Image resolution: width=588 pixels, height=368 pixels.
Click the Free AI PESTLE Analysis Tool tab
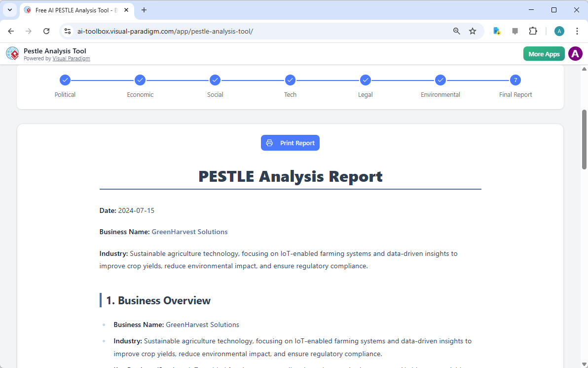[74, 10]
